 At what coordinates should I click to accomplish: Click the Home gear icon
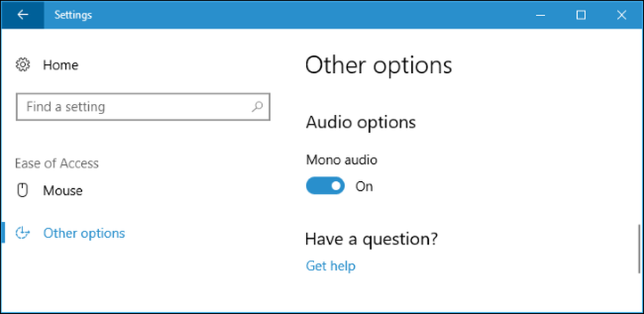23,65
